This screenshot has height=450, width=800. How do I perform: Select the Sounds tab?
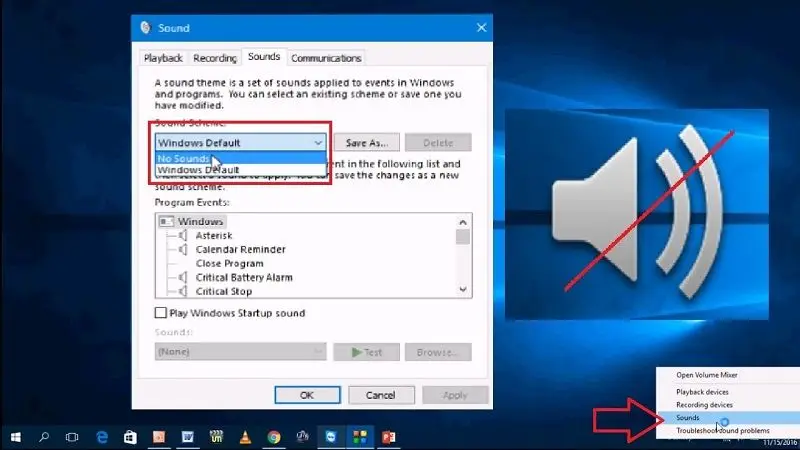coord(264,57)
